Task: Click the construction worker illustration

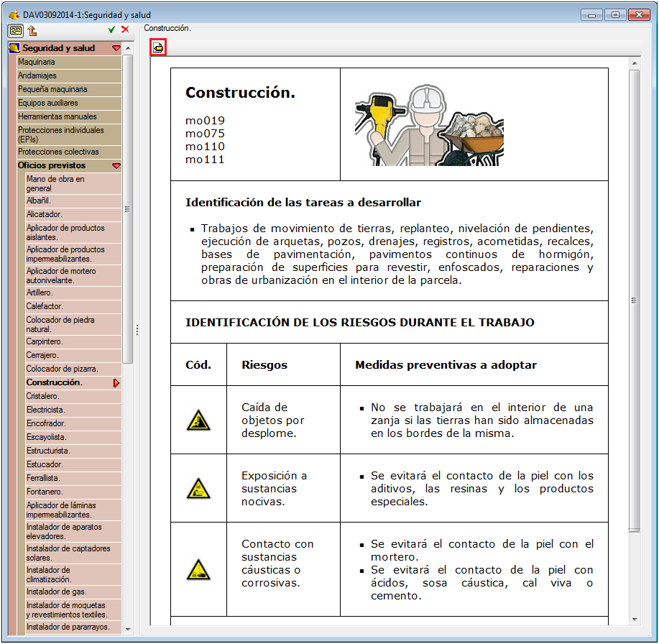Action: [429, 125]
